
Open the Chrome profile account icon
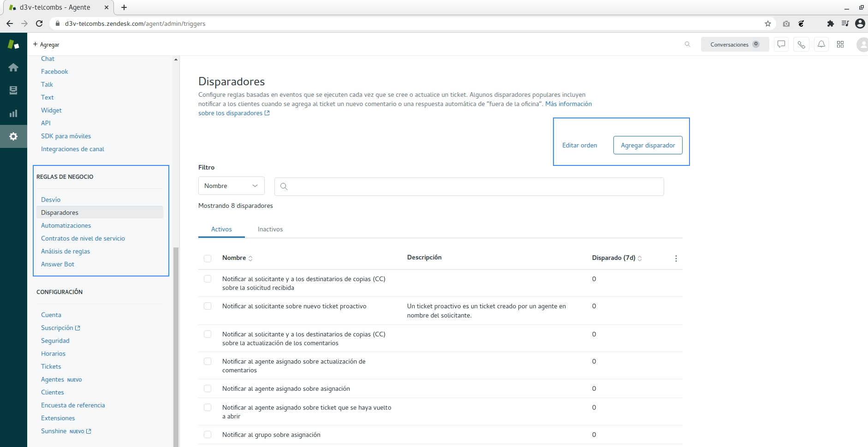(860, 24)
